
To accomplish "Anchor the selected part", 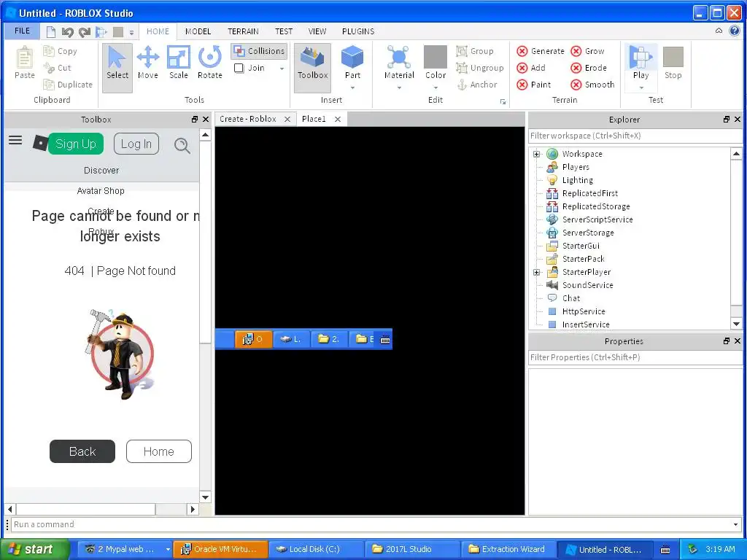I will click(x=477, y=85).
